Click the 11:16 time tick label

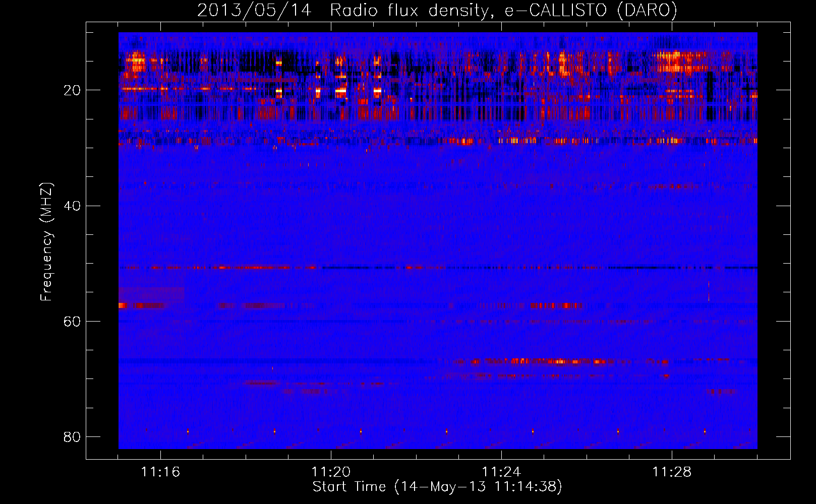point(160,472)
